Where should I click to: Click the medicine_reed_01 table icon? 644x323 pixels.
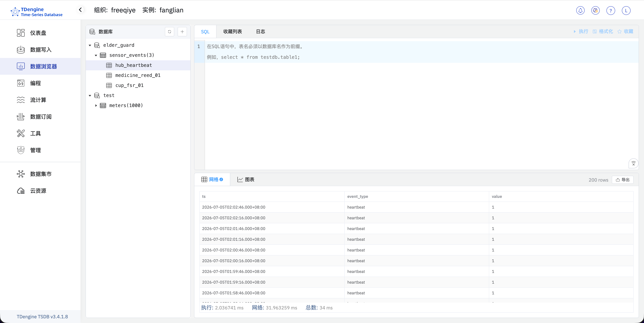click(x=109, y=75)
